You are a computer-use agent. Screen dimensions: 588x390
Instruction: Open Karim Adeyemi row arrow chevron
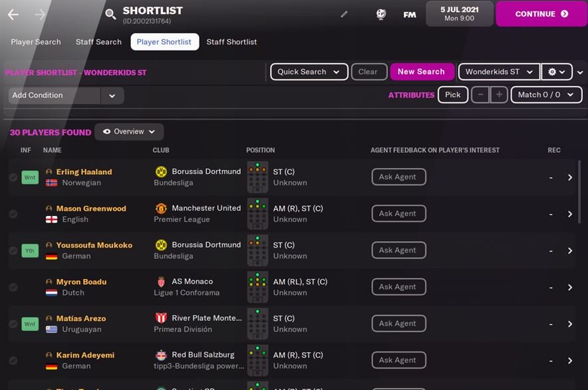(570, 361)
